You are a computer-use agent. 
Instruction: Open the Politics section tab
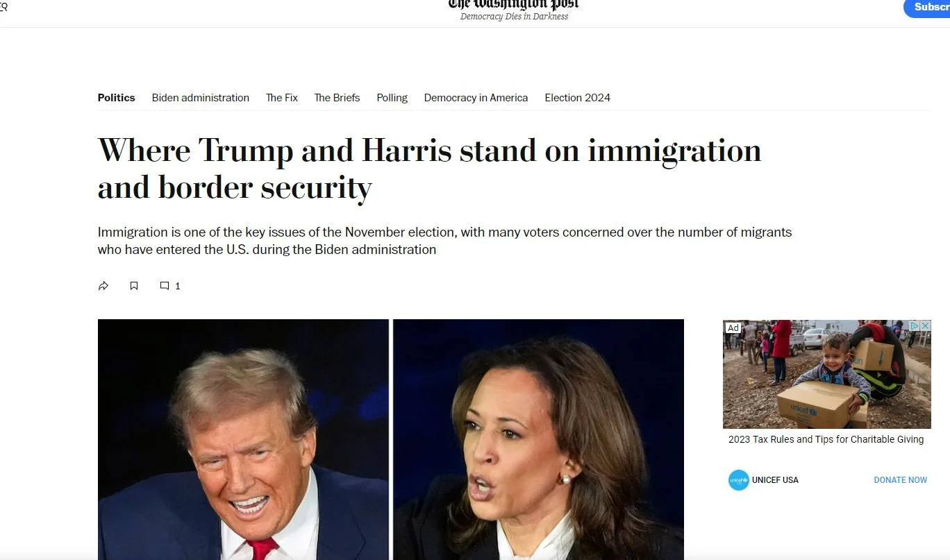click(116, 98)
